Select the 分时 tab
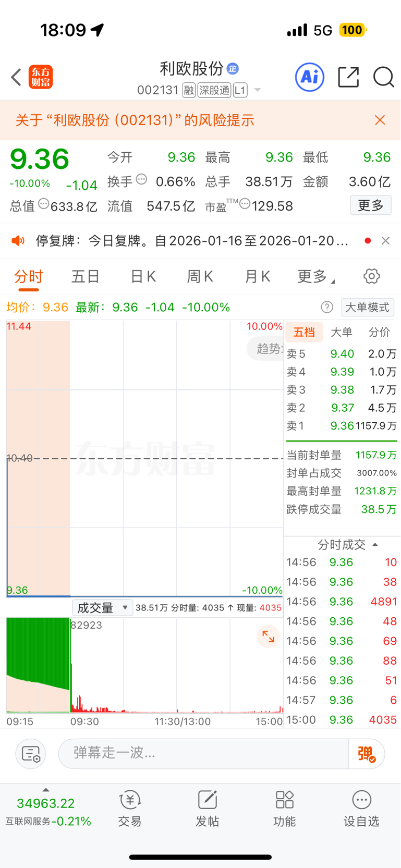 [29, 276]
